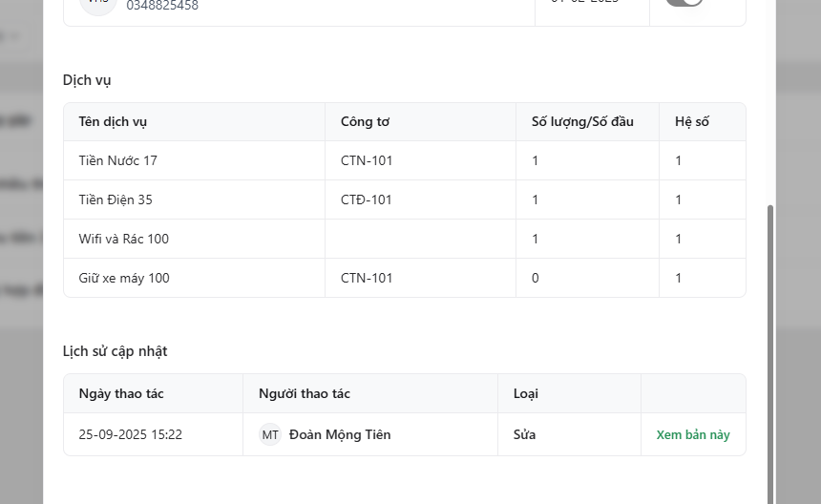This screenshot has width=821, height=504.
Task: Select the 'Tiền Điện 35' service row
Action: coord(116,199)
